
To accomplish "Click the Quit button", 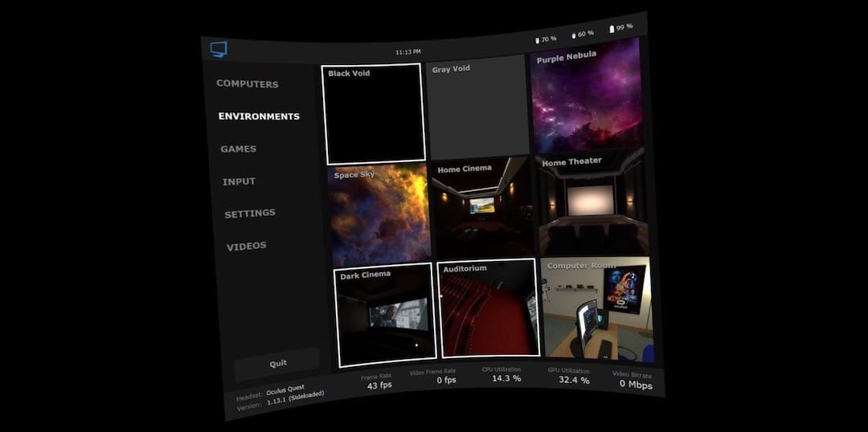I will pos(277,364).
